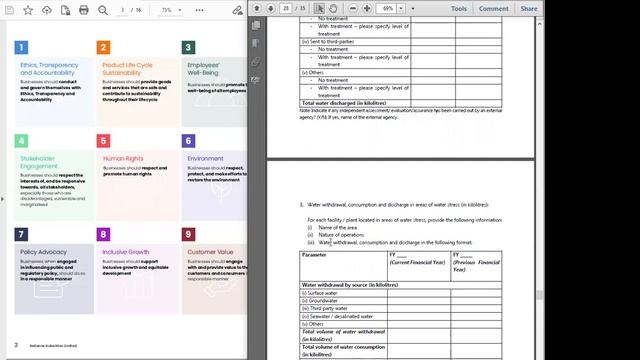Open the Attachments paperclip panel icon
The height and width of the screenshot is (360, 640).
point(256,62)
